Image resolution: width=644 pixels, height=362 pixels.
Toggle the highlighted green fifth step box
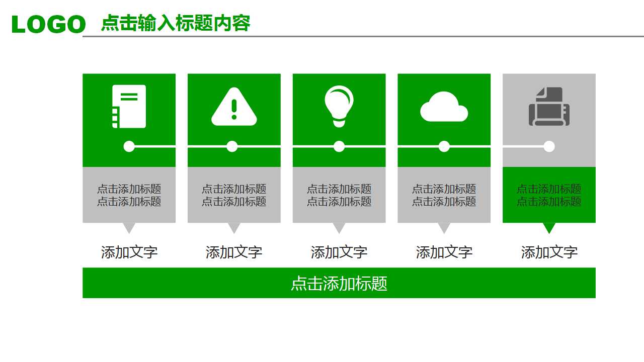click(x=548, y=195)
